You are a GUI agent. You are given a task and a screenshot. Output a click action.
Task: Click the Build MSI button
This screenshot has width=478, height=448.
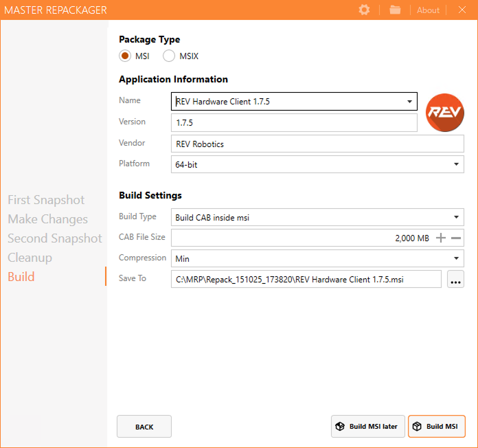(x=436, y=426)
